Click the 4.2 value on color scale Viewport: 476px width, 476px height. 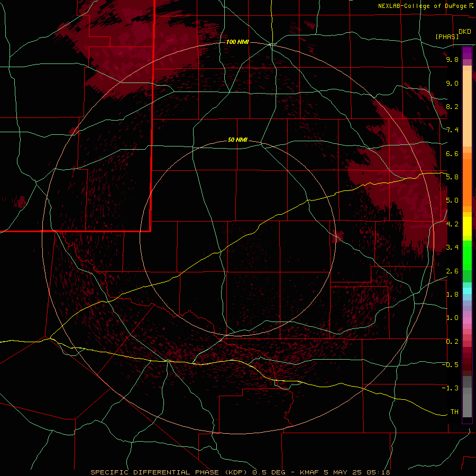(452, 224)
